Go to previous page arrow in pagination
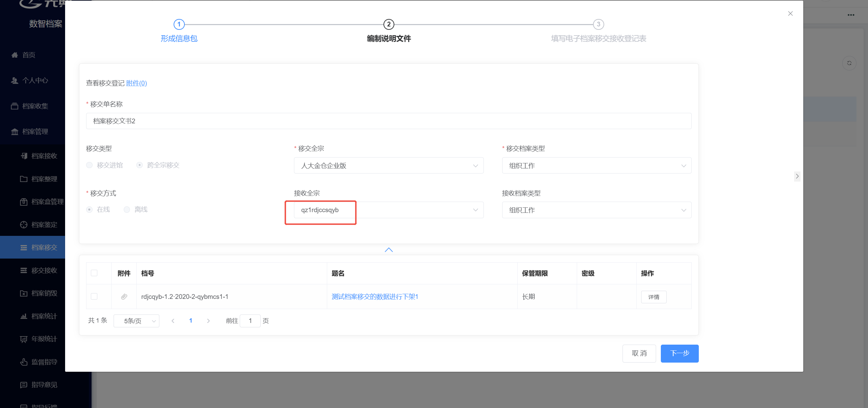Screen dimensions: 868x408 (173, 321)
